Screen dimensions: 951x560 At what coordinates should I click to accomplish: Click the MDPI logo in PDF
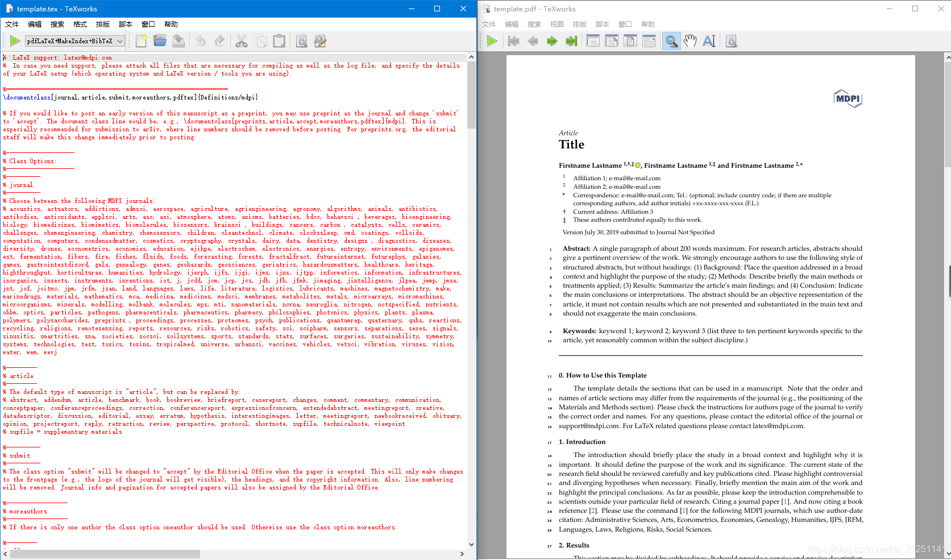pos(848,98)
